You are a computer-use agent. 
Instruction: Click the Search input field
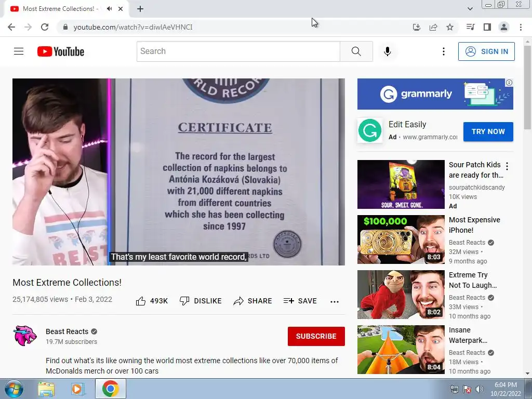click(238, 51)
